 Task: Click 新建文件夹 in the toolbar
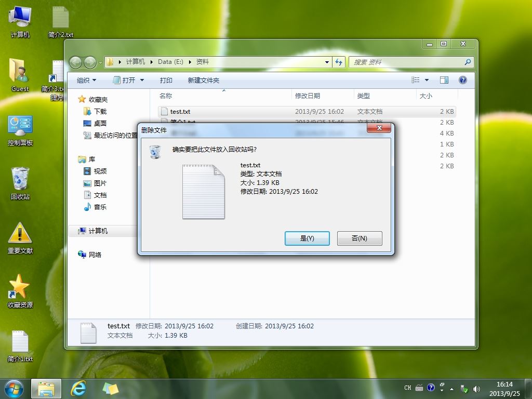204,81
